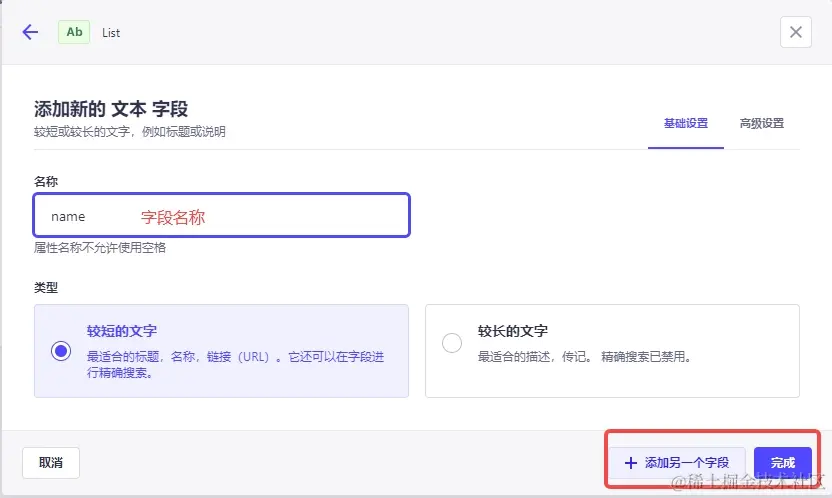
Task: Click the 名称 field label
Action: click(x=46, y=181)
